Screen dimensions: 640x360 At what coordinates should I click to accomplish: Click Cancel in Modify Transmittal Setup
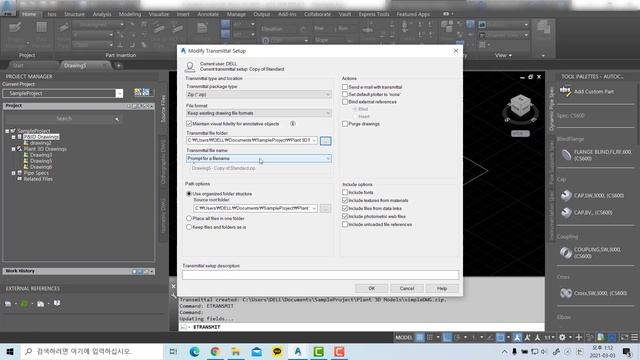tap(407, 288)
